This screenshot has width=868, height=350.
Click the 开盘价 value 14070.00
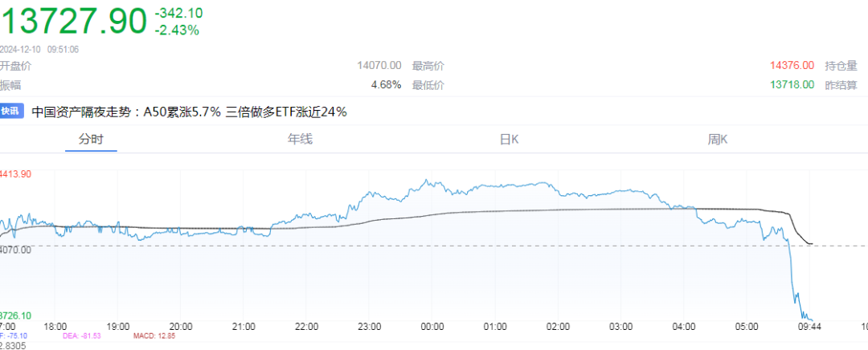click(379, 66)
